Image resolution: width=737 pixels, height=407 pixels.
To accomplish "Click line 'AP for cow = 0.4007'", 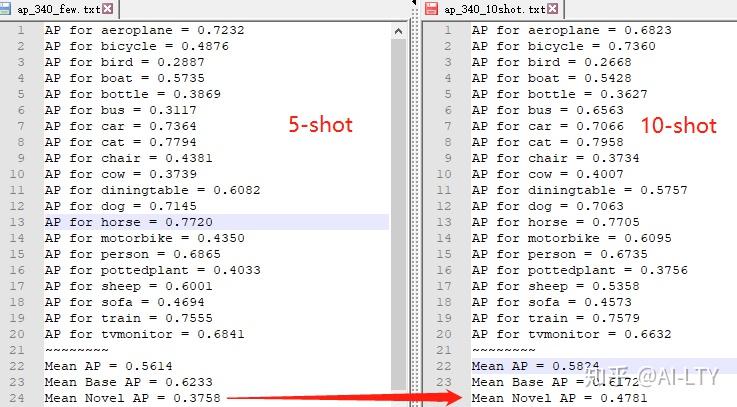I will (548, 174).
